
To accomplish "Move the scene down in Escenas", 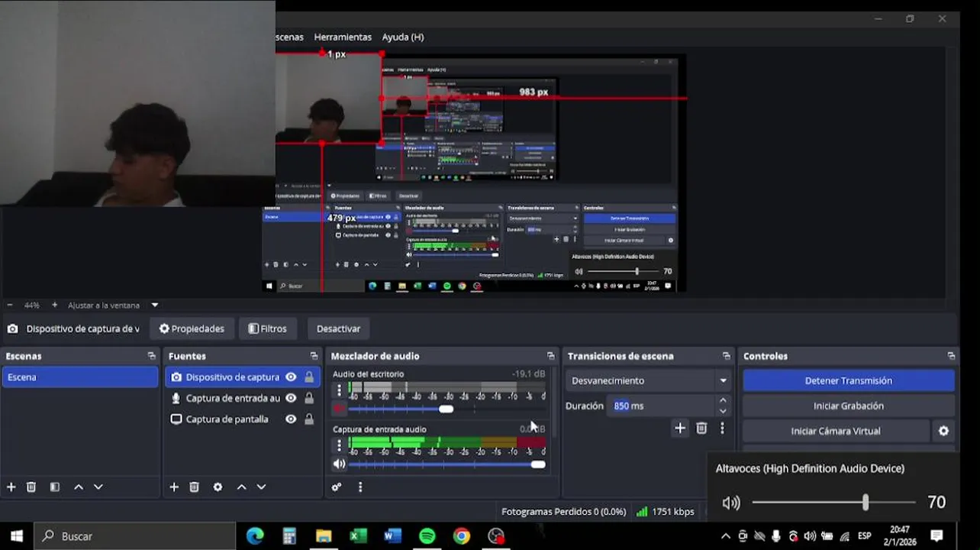I will coord(98,487).
